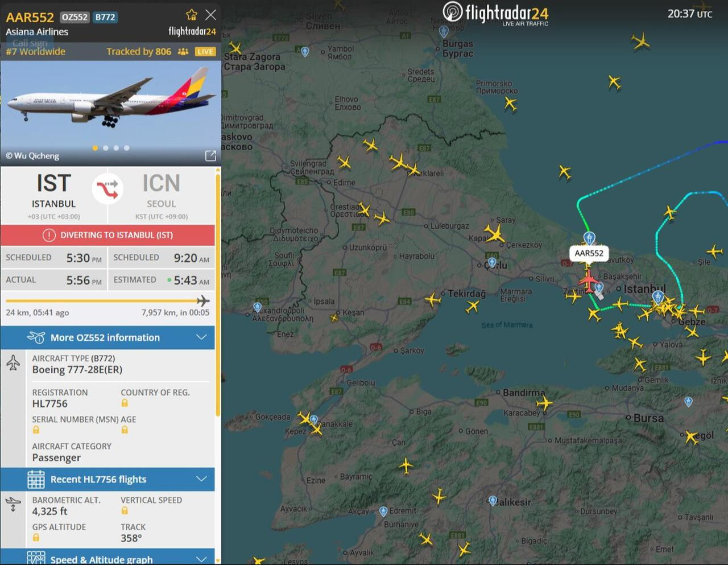
Task: Close the AAR552 flight panel
Action: click(x=211, y=15)
